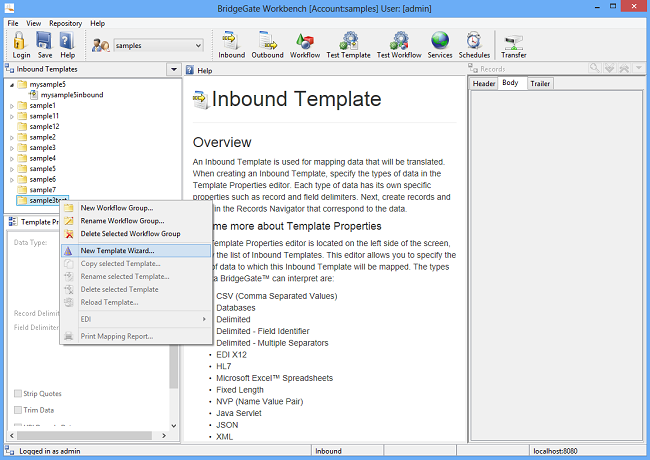The width and height of the screenshot is (650, 460).
Task: Open the samples account dropdown
Action: coord(199,45)
